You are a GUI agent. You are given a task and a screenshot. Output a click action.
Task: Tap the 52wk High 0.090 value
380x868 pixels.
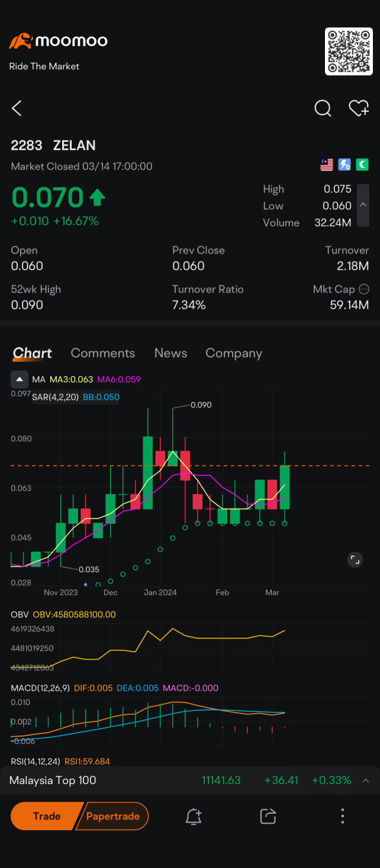27,305
